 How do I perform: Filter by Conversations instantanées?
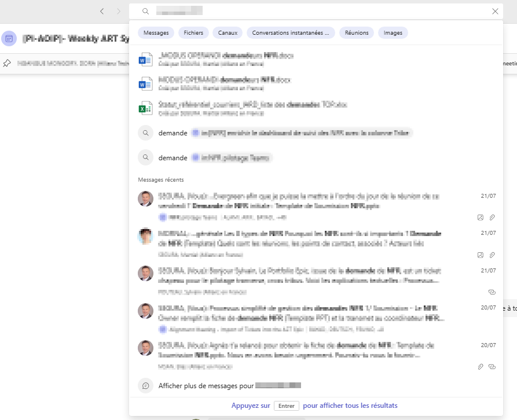point(291,32)
